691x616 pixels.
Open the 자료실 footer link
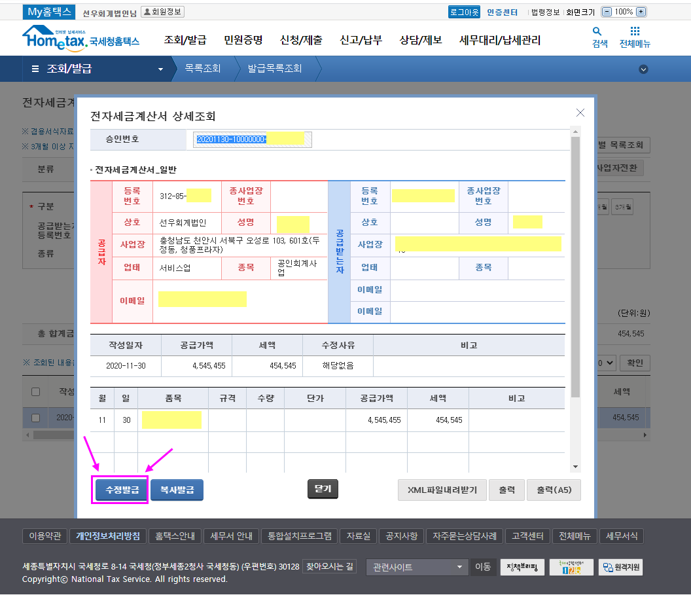click(x=359, y=536)
